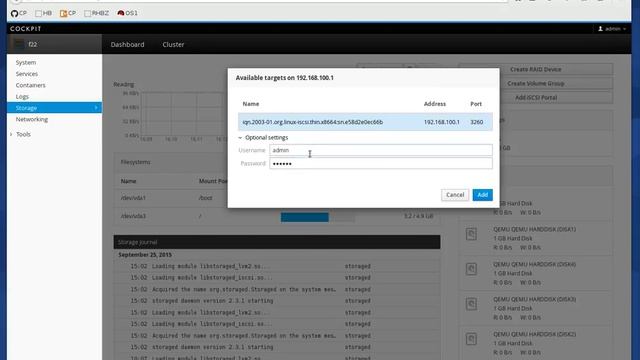Open the orange CP bookmark
The image size is (640, 360).
coord(68,13)
